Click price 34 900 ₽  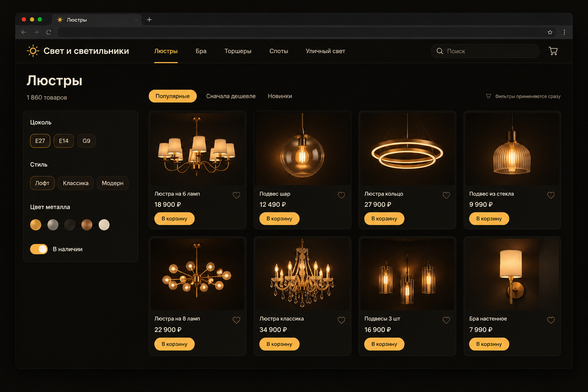pyautogui.click(x=273, y=330)
